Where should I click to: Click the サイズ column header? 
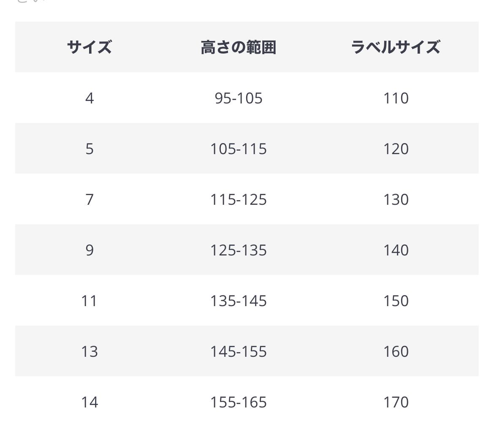pos(90,47)
